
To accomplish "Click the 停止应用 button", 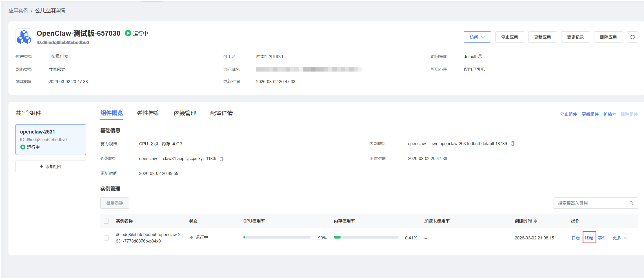I will click(509, 37).
